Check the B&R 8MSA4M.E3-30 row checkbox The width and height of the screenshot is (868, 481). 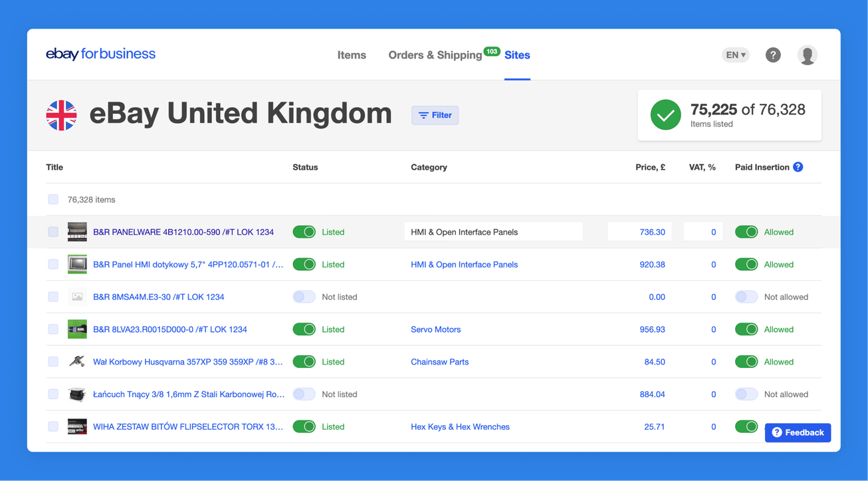click(53, 297)
